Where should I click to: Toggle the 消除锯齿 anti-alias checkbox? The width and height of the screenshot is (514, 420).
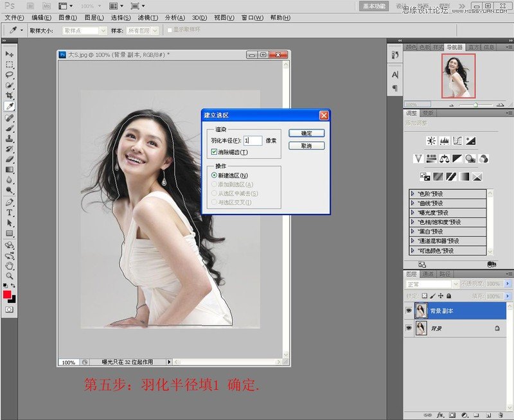tap(215, 152)
